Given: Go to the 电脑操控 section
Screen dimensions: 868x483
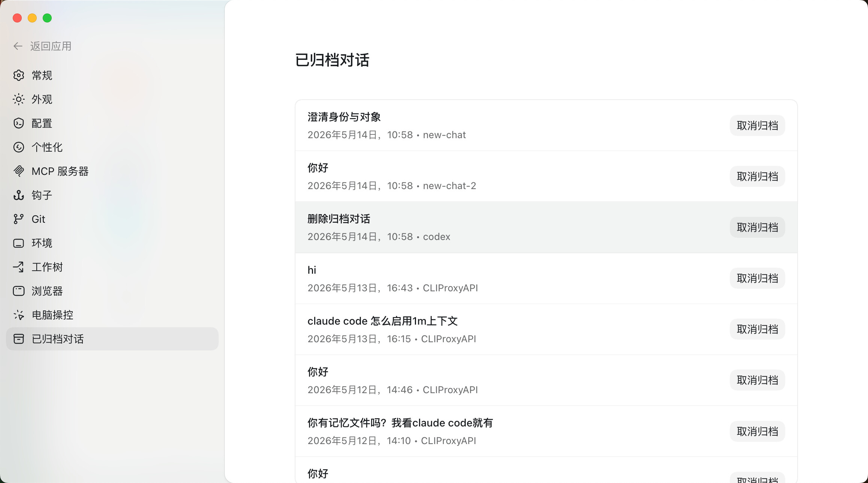Looking at the screenshot, I should 112,315.
